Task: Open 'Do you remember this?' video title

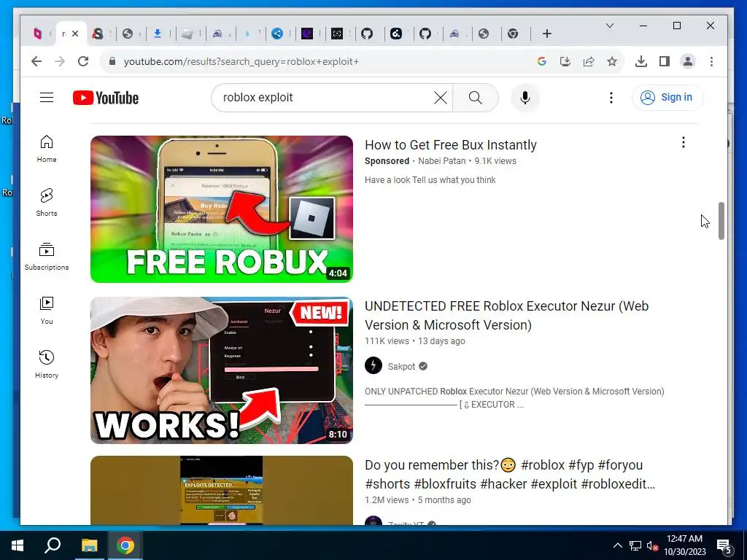Action: pyautogui.click(x=510, y=474)
